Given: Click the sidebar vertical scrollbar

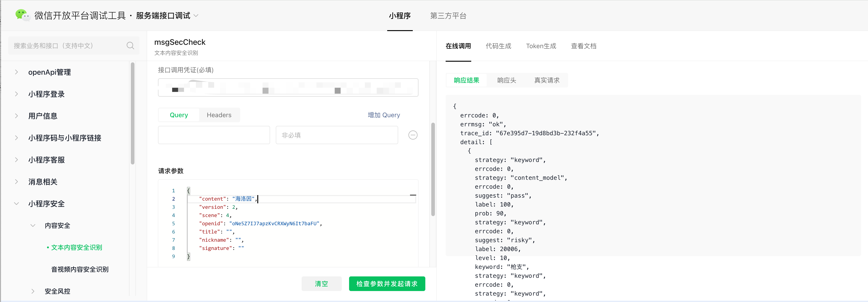Looking at the screenshot, I should click(132, 113).
